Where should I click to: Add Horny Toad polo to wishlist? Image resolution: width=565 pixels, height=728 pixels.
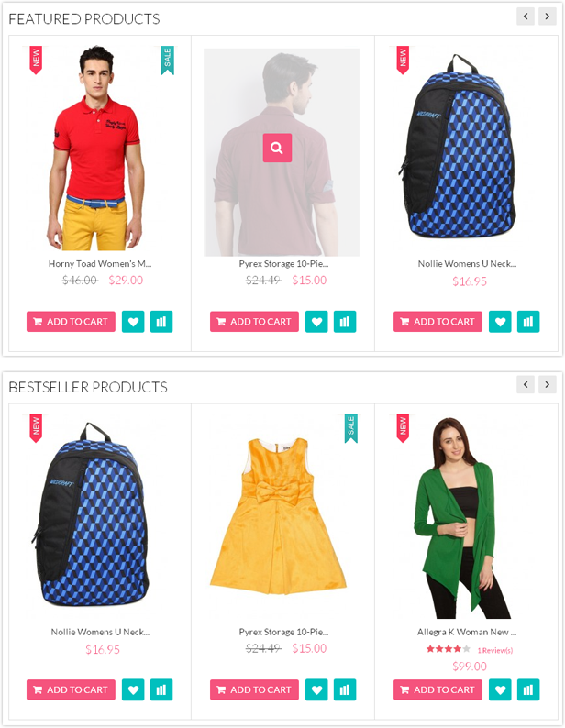tap(133, 321)
